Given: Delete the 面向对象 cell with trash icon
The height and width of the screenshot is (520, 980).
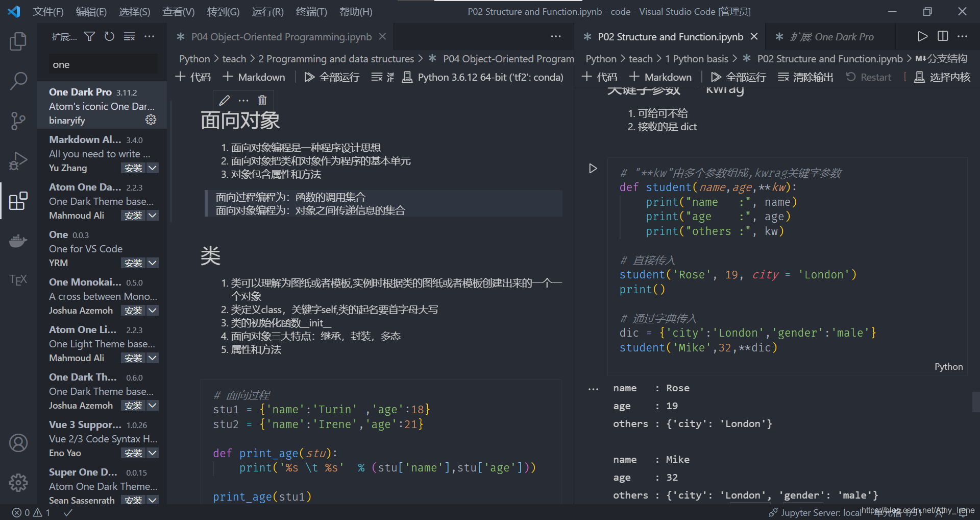Looking at the screenshot, I should pyautogui.click(x=262, y=100).
